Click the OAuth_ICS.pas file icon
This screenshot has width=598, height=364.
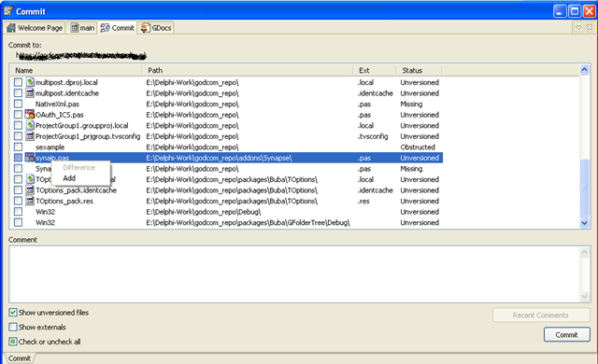pos(30,114)
